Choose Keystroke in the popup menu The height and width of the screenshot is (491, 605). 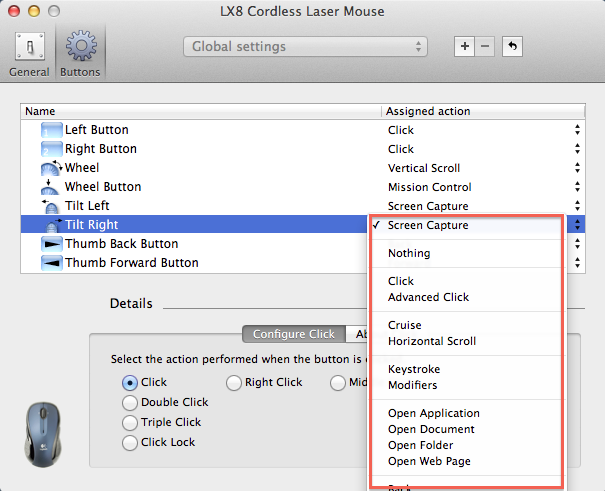click(x=466, y=369)
